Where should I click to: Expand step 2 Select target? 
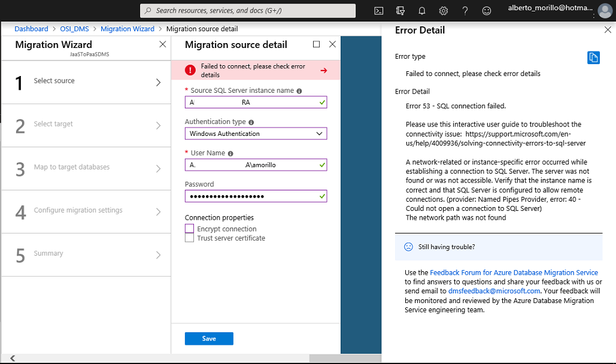tap(86, 125)
